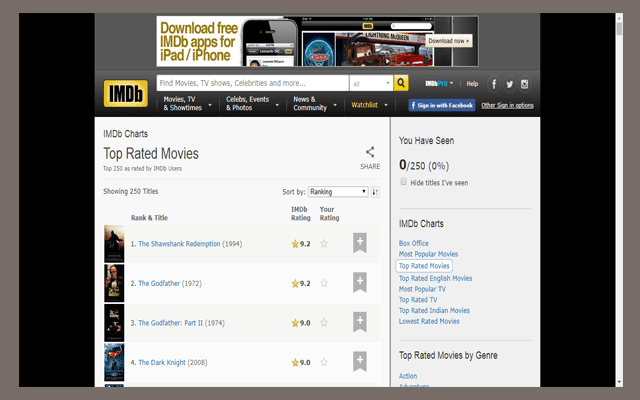640x400 pixels.
Task: Rate The Godfather with the star icon
Action: coord(324,283)
